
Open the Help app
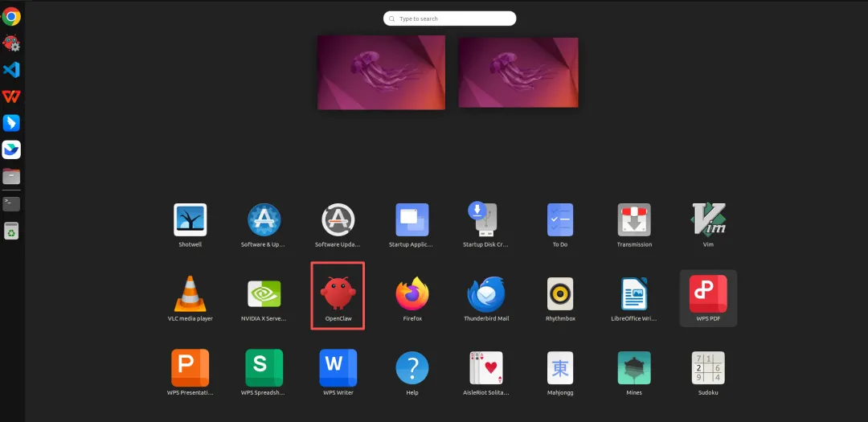pos(412,367)
